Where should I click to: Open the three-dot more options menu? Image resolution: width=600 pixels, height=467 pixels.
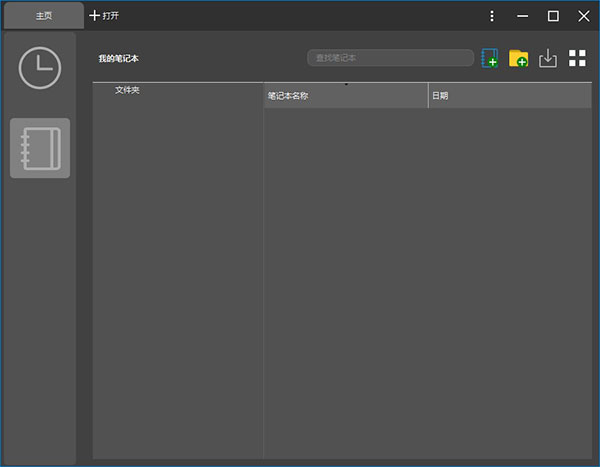tap(492, 16)
